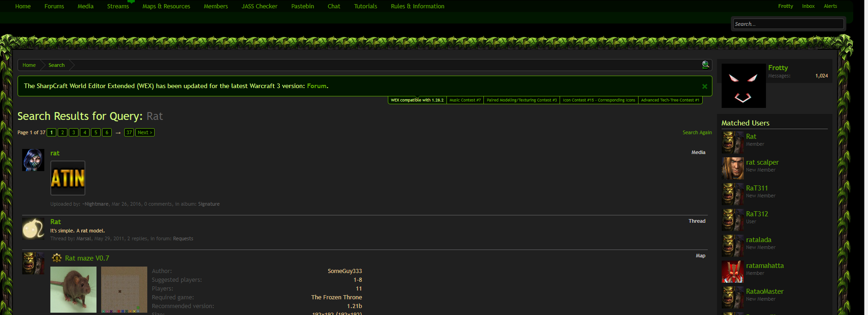Go to results page 5
The width and height of the screenshot is (868, 315).
click(96, 132)
